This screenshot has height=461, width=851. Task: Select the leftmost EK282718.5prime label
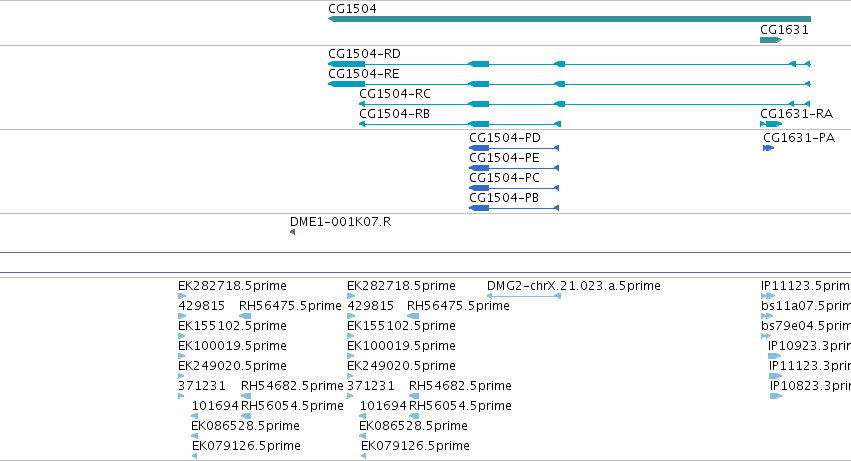[232, 286]
